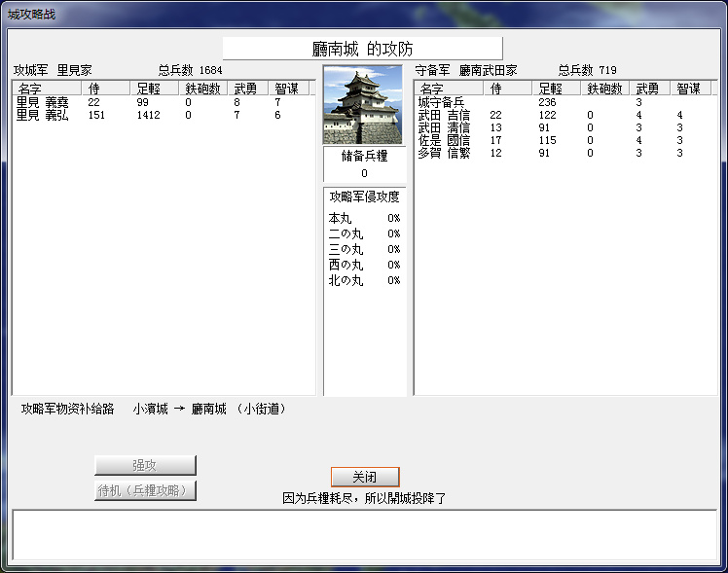Click the 因为兵糧耗尽 surrender message
Screen dimensions: 728x573
click(364, 498)
